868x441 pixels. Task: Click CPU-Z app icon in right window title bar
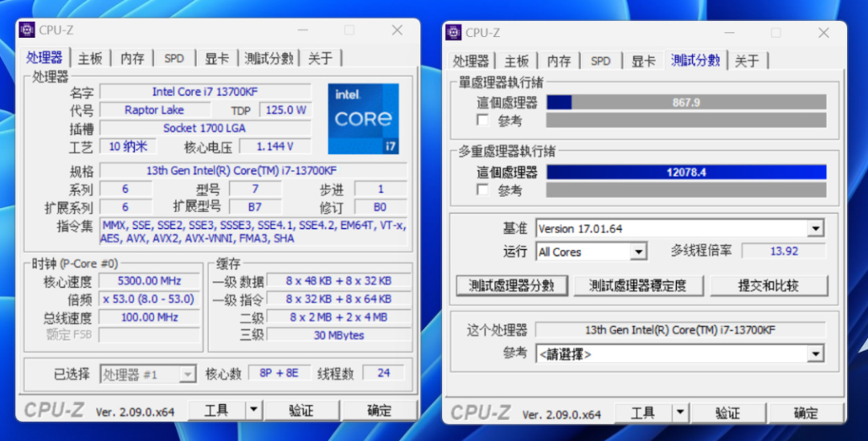coord(453,33)
